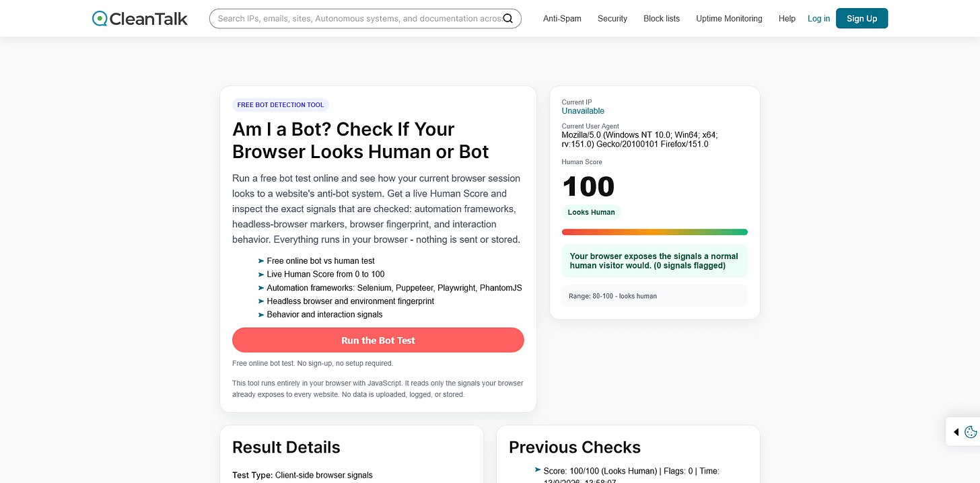This screenshot has width=980, height=483.
Task: Expand the cookie panel arrow
Action: [956, 432]
